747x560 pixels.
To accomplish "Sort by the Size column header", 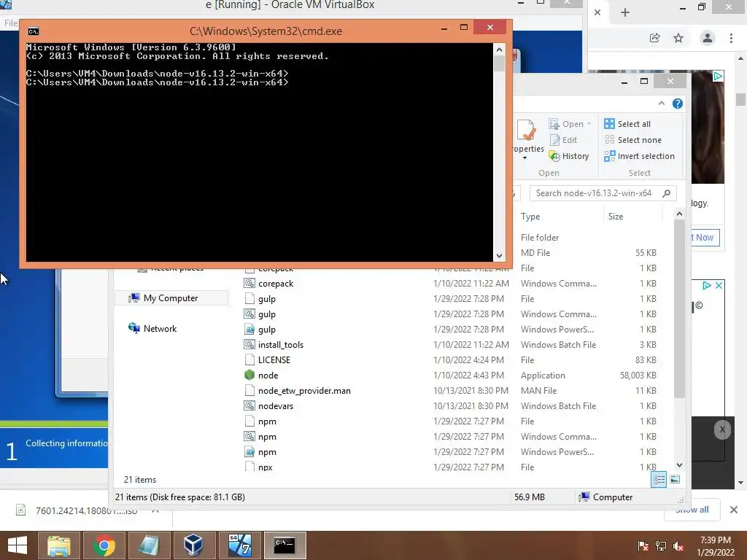I will 616,217.
